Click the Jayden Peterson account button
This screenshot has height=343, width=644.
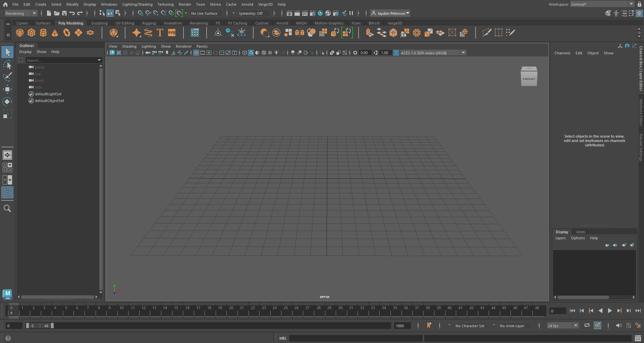click(x=391, y=13)
